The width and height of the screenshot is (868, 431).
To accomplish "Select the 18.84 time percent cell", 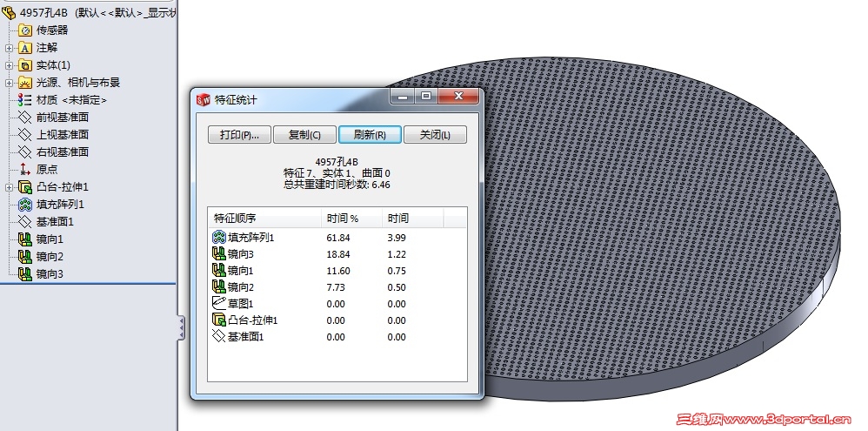I will [x=338, y=254].
